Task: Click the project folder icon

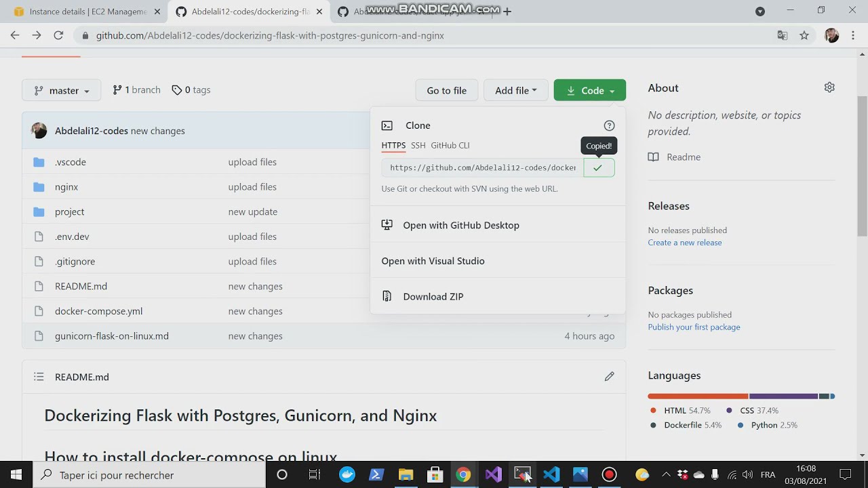Action: point(39,212)
